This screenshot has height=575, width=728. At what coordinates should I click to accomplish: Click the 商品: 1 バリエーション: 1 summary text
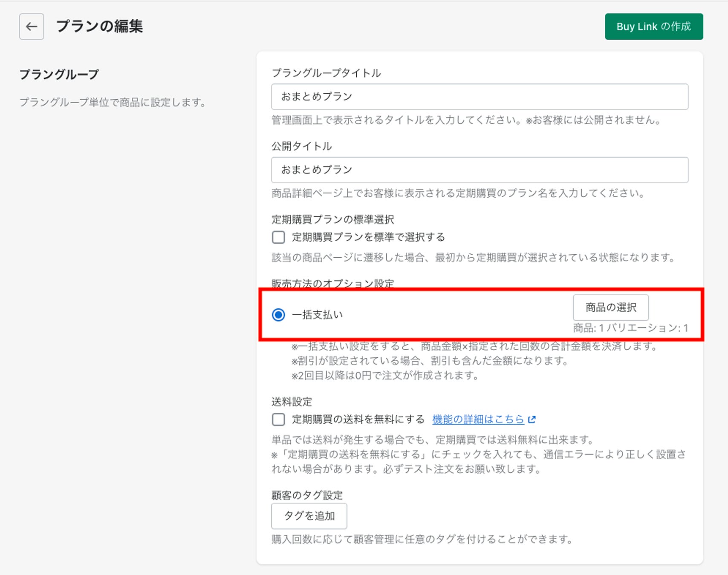630,328
